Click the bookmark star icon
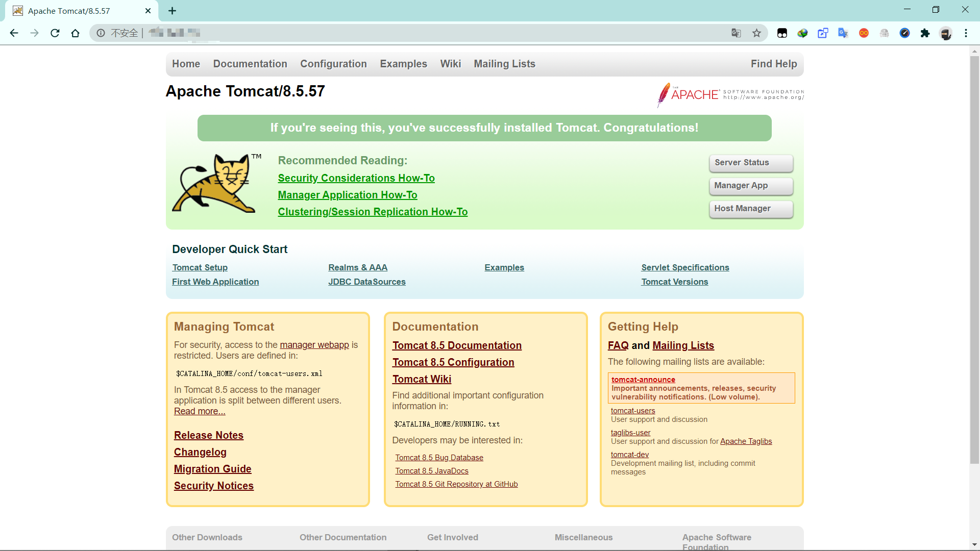This screenshot has height=551, width=980. point(756,33)
